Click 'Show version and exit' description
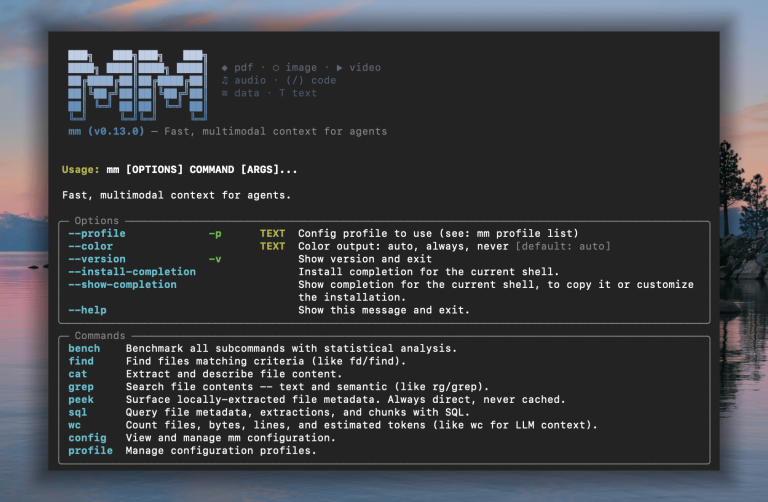The height and width of the screenshot is (502, 768). point(365,259)
